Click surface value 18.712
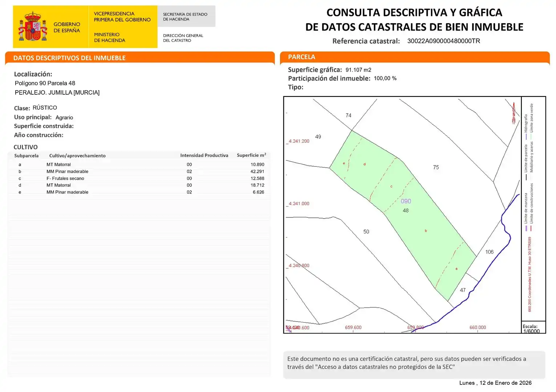The width and height of the screenshot is (556, 392). [257, 185]
